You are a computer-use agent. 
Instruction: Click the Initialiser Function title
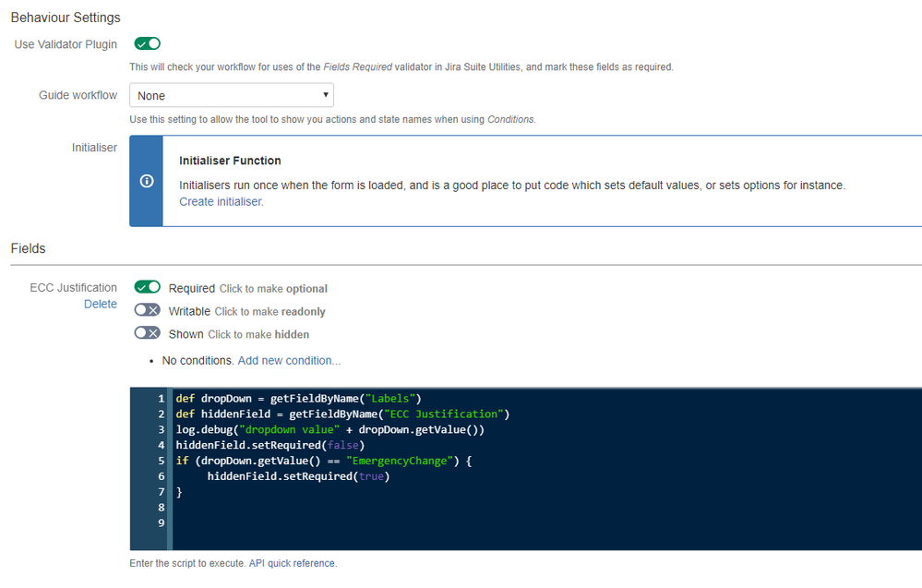230,161
